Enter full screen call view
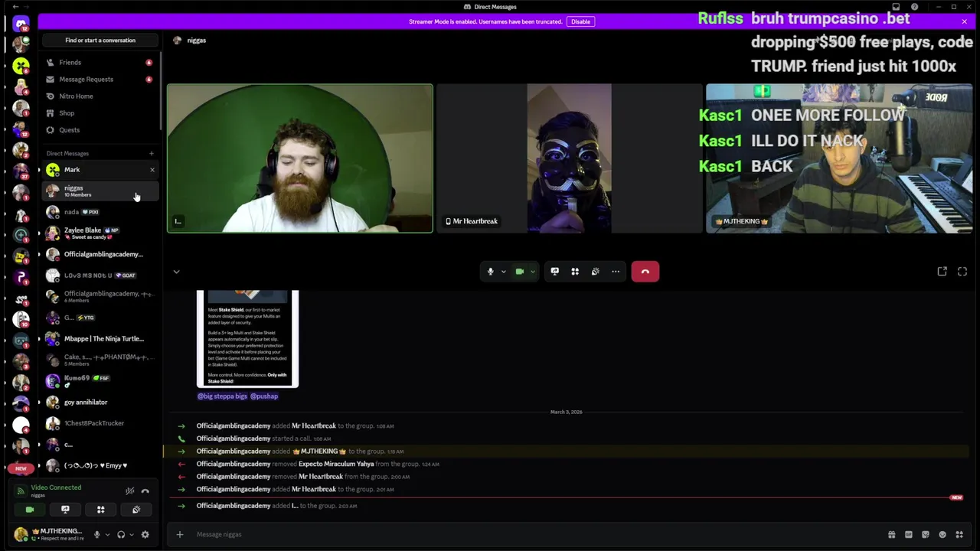Viewport: 980px width, 551px height. coord(962,272)
